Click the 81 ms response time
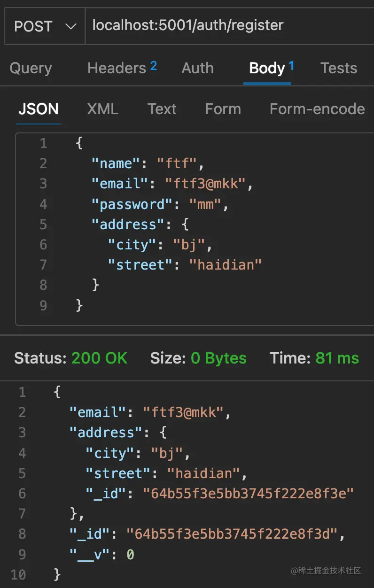 tap(337, 358)
